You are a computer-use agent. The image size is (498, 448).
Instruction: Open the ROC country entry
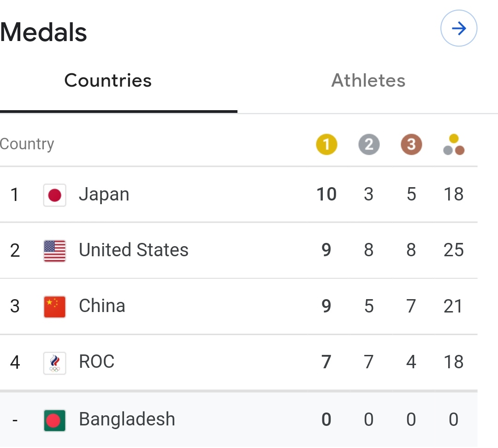238,362
